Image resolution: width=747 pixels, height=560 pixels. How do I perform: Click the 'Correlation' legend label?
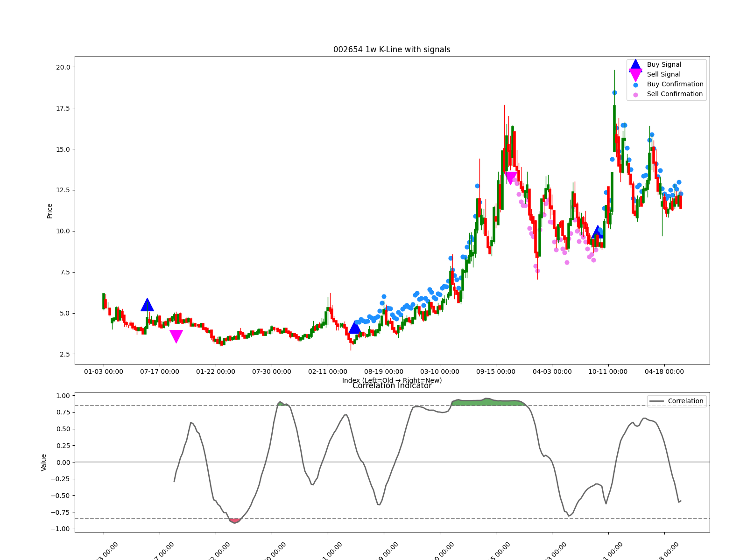pos(685,401)
